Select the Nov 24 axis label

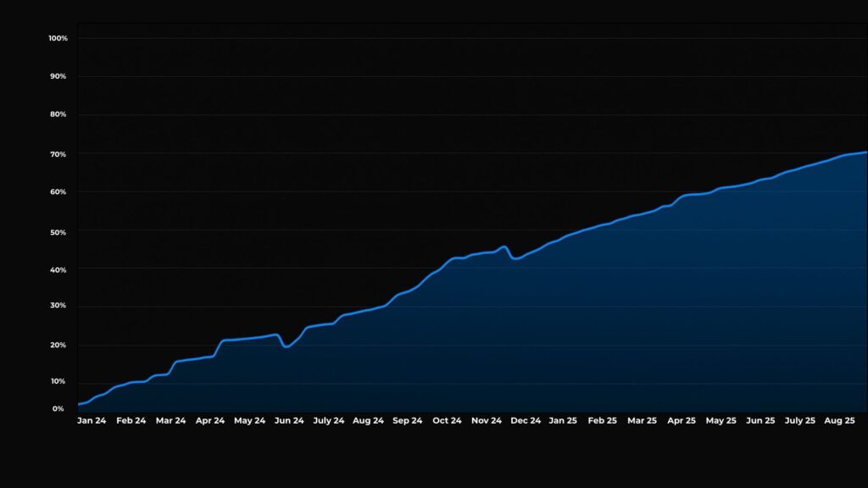click(487, 420)
